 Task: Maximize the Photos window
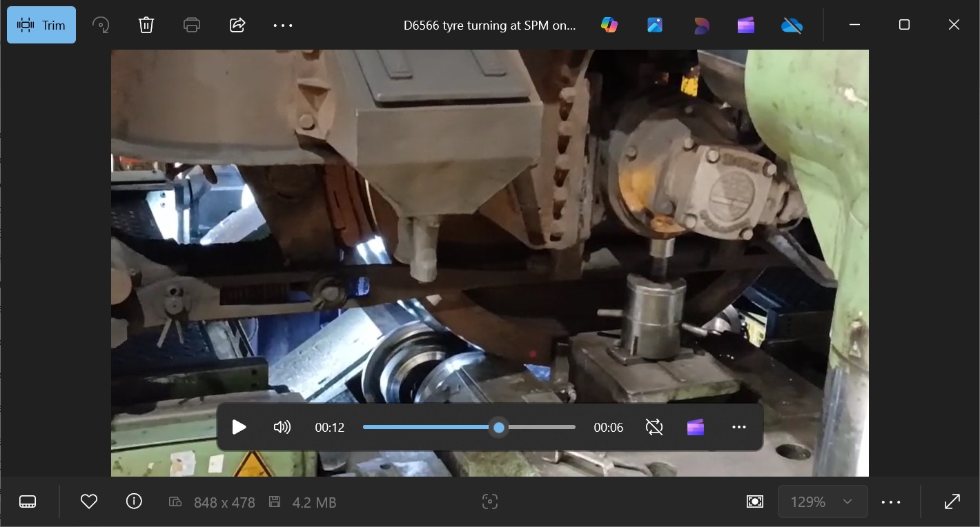pyautogui.click(x=904, y=25)
